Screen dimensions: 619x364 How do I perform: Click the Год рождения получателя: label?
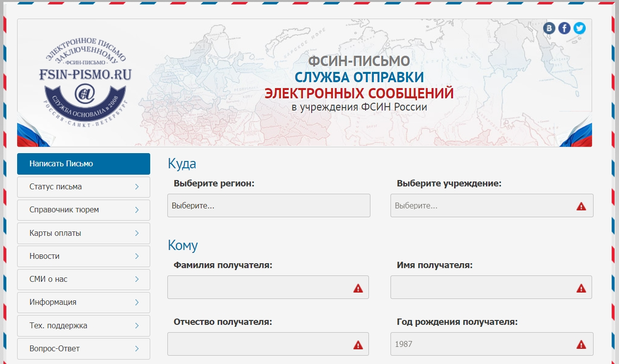[x=457, y=322]
